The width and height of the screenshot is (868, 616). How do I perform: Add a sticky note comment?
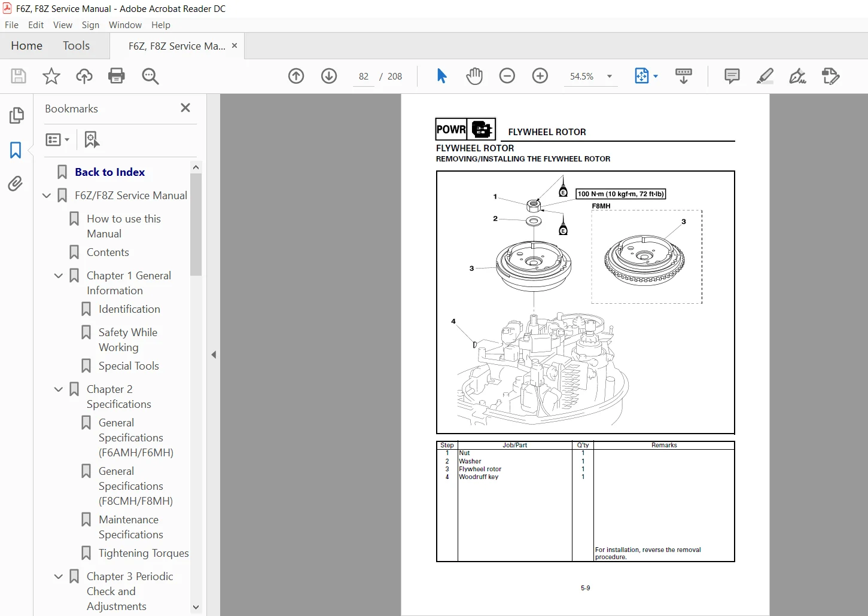(x=732, y=76)
